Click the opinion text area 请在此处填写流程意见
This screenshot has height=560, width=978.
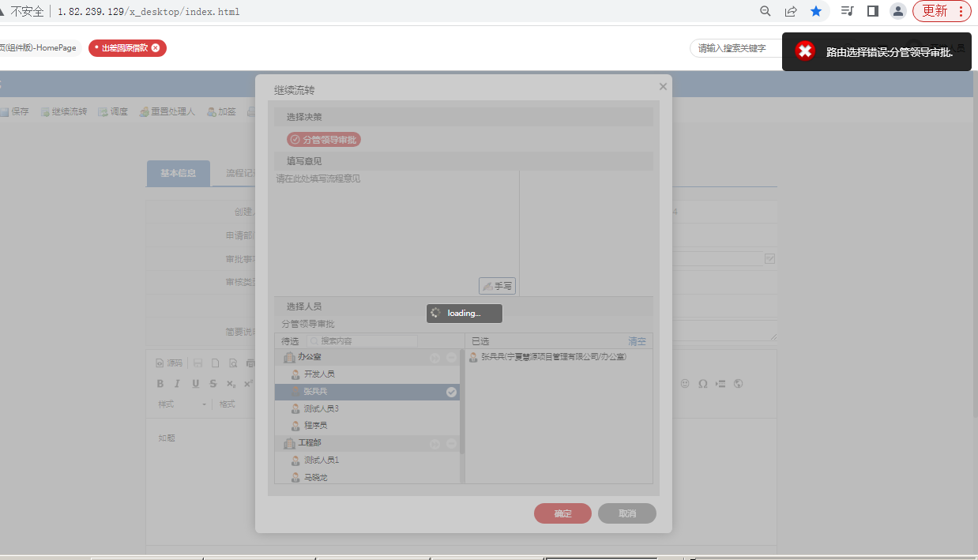click(397, 233)
